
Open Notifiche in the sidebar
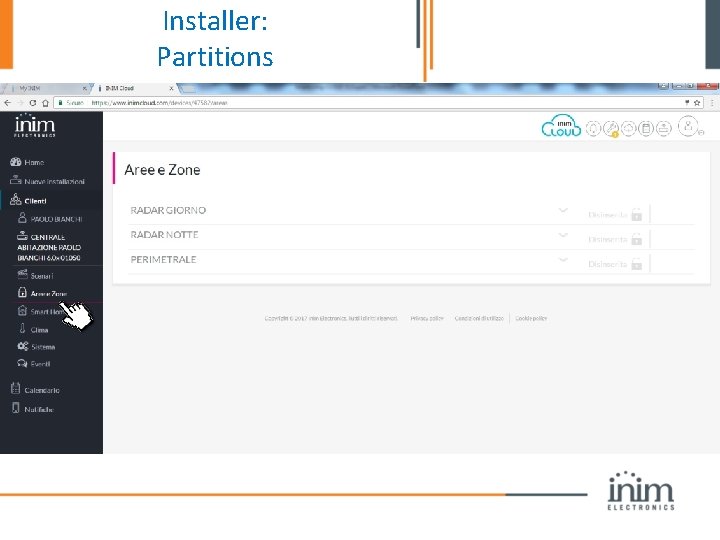[32, 408]
